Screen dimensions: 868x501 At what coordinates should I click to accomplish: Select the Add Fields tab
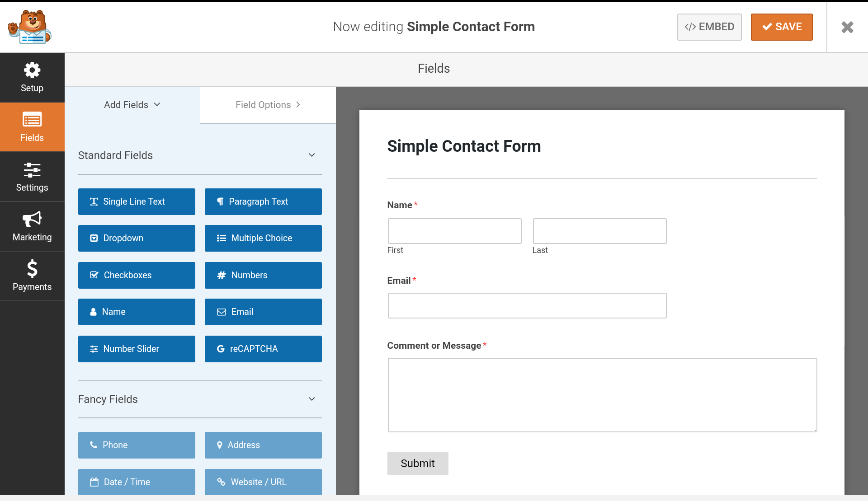(132, 105)
